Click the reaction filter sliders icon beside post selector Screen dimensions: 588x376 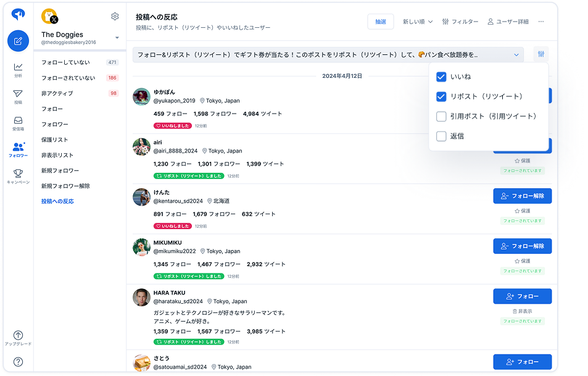point(540,54)
